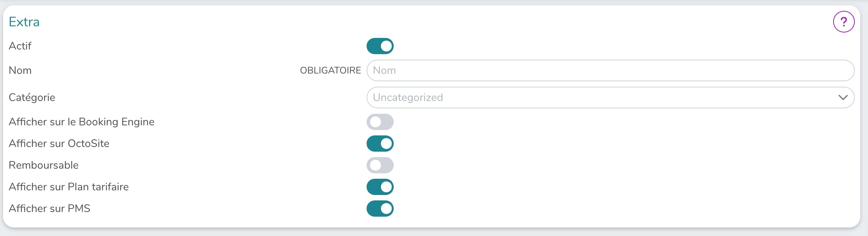Screen dimensions: 868x236
Task: Click the Remboursable label text
Action: pyautogui.click(x=43, y=165)
